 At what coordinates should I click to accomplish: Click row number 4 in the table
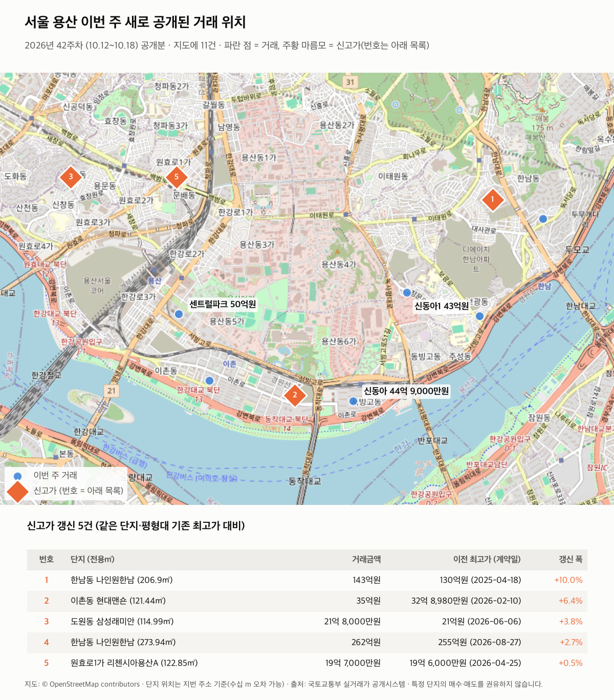47,642
